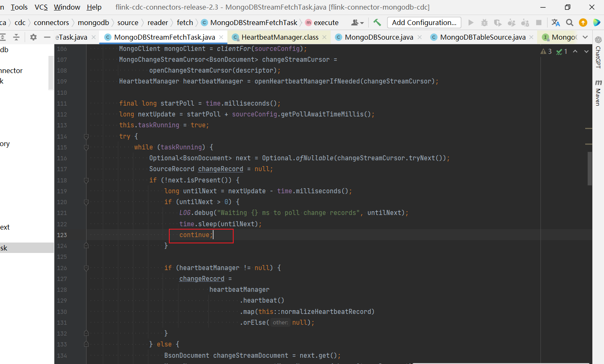This screenshot has height=364, width=604.
Task: Click fold end marker at line 132
Action: 86,334
